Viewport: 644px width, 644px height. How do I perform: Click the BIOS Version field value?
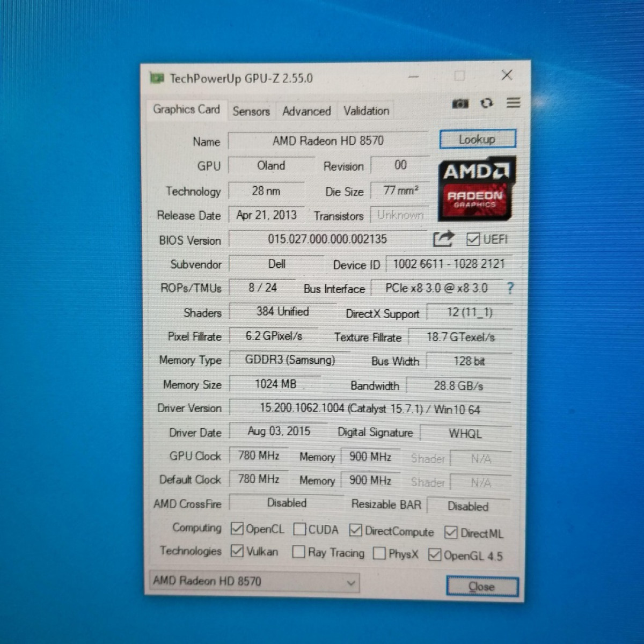(327, 239)
